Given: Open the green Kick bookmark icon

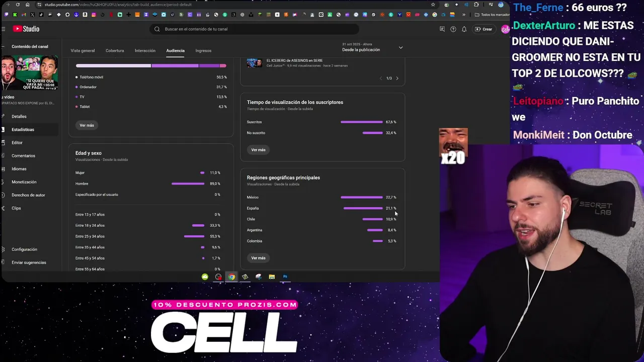Looking at the screenshot, I should coord(15,15).
